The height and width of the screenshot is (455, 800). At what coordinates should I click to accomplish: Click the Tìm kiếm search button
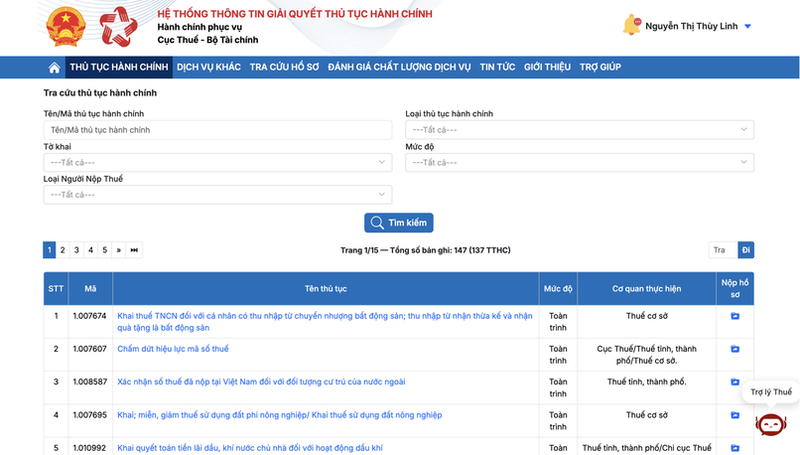pos(398,223)
